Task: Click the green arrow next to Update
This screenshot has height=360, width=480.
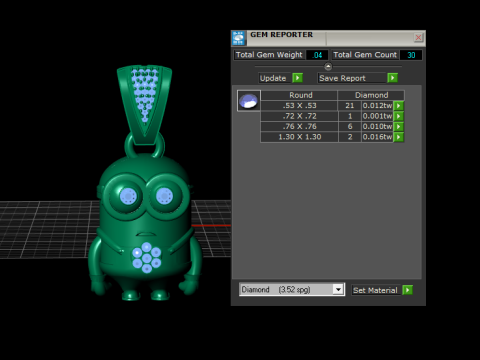Action: coord(297,78)
